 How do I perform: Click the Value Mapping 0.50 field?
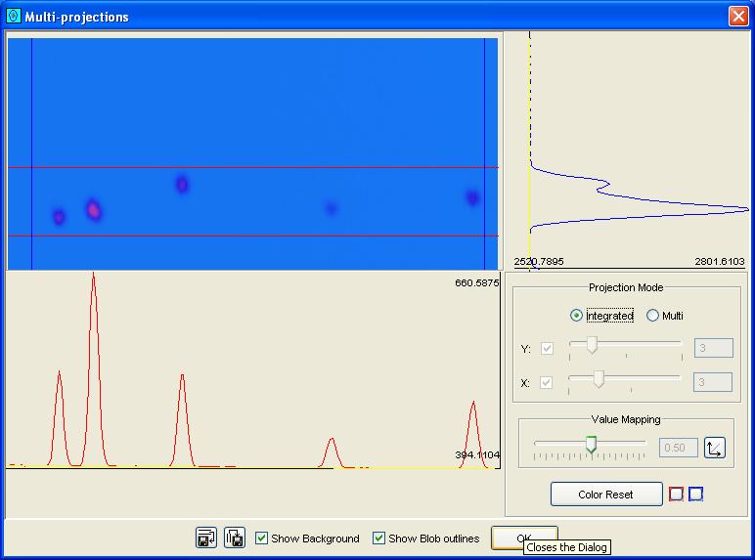click(x=679, y=448)
